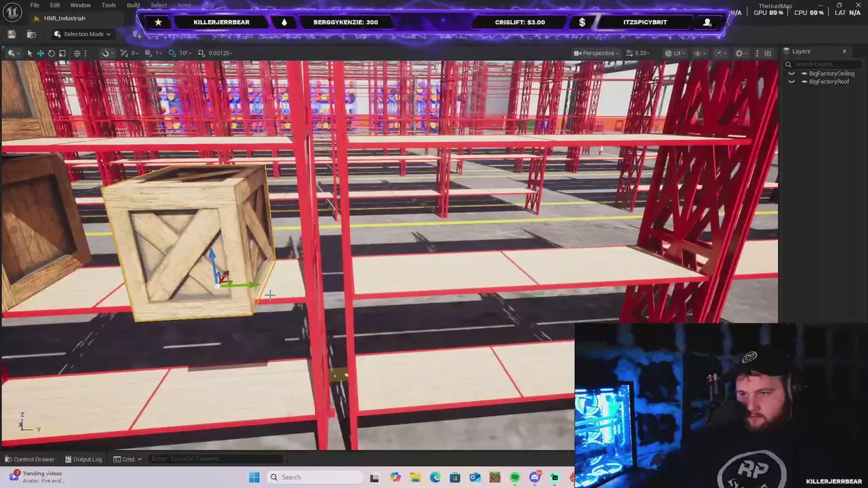Open Microsoft Edge from taskbar

click(x=435, y=477)
